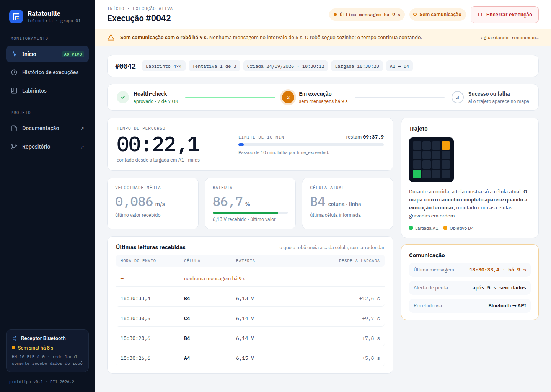
Task: Open external arrow next to Repositório
Action: pos(82,147)
